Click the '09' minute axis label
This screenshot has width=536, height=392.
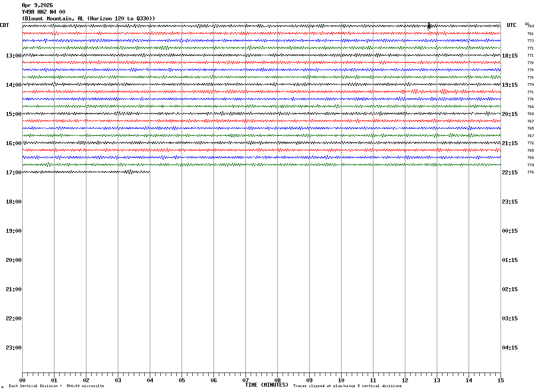309,380
